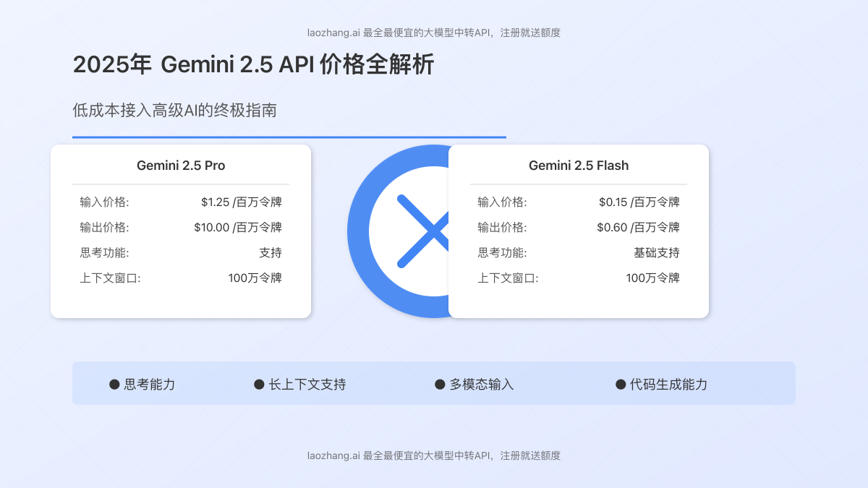This screenshot has width=868, height=488.
Task: Click the 多模态输入 feature label
Action: pos(482,385)
